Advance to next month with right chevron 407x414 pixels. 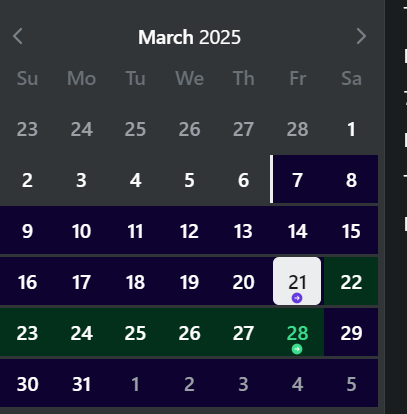361,36
